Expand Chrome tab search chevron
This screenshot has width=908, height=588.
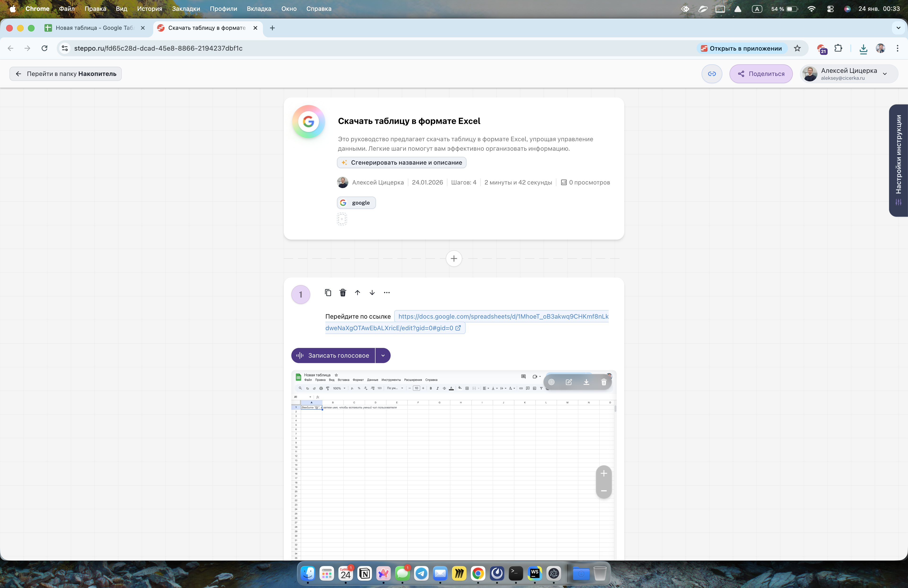(x=898, y=28)
